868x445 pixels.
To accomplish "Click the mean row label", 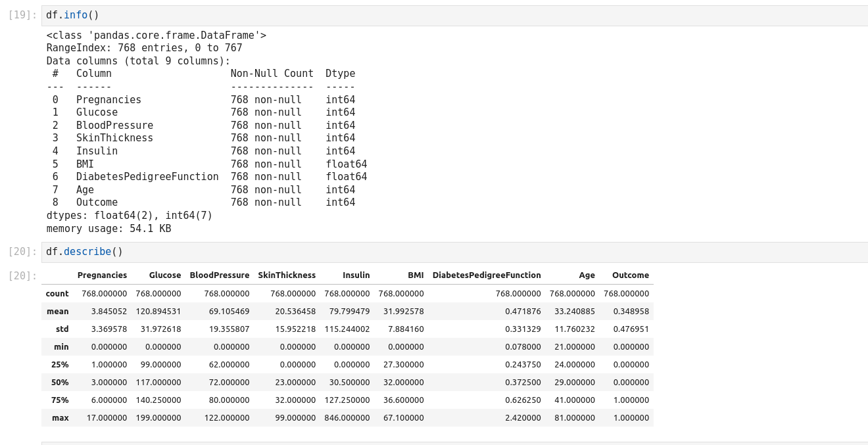I will click(58, 312).
